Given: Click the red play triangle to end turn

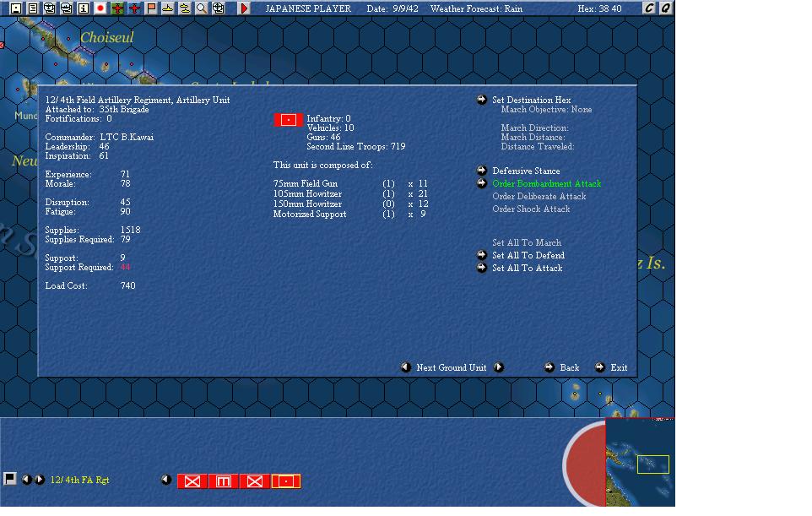Looking at the screenshot, I should click(244, 8).
